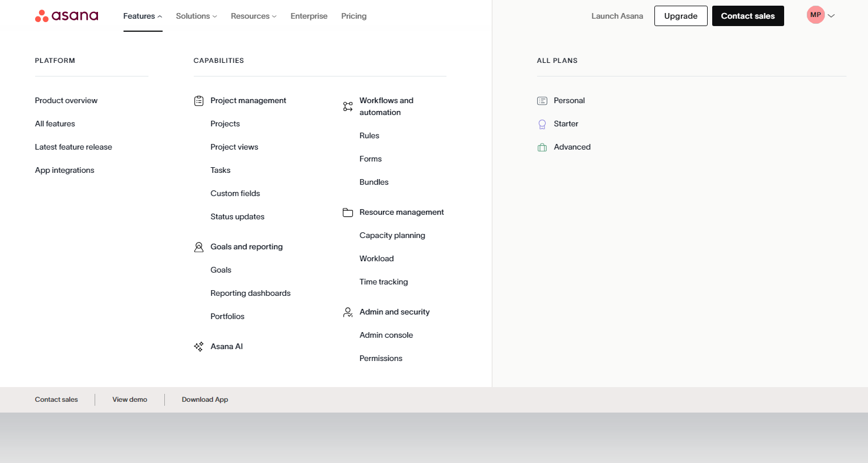The height and width of the screenshot is (463, 868).
Task: Click the Starter plan badge icon
Action: 542,124
